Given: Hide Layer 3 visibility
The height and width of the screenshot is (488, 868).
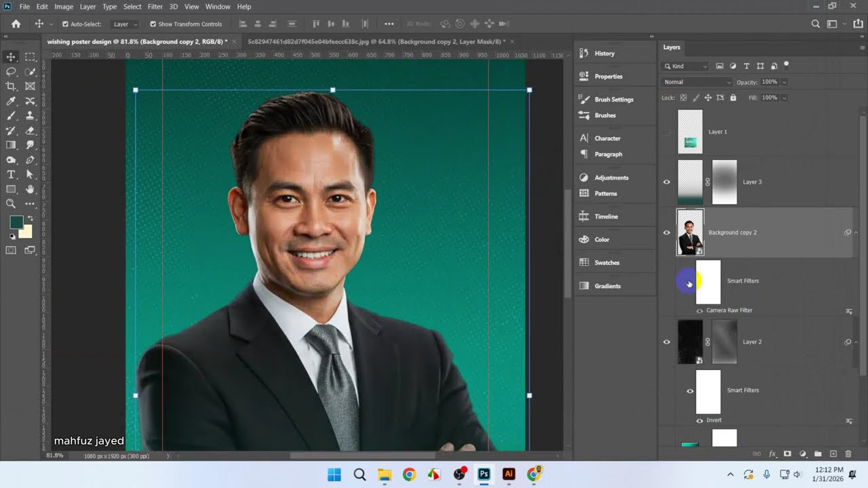Looking at the screenshot, I should point(667,182).
